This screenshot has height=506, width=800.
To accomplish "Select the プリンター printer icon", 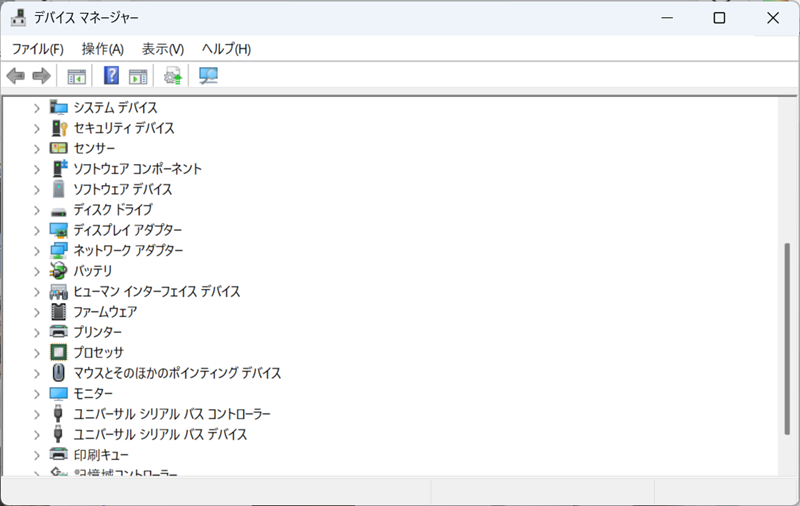I will pos(59,332).
